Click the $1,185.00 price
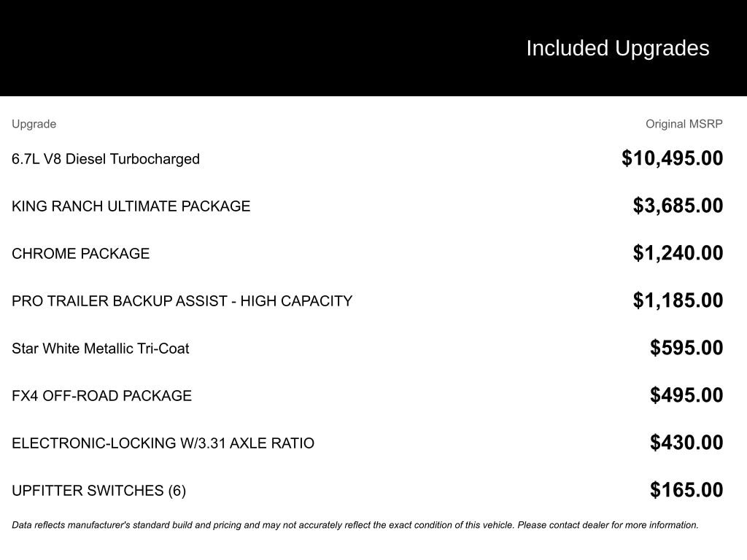Image resolution: width=747 pixels, height=560 pixels. (x=678, y=300)
